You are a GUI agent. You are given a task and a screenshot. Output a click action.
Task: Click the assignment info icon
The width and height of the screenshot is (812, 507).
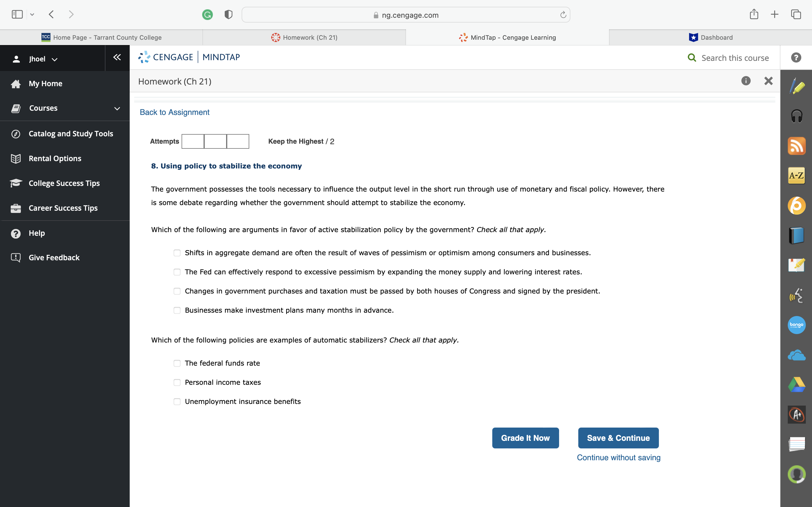[x=745, y=81]
